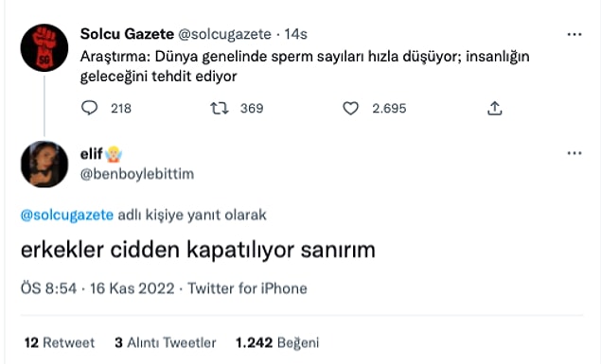Open the Twitter for iPhone source link
Image resolution: width=601 pixels, height=364 pixels.
[247, 288]
